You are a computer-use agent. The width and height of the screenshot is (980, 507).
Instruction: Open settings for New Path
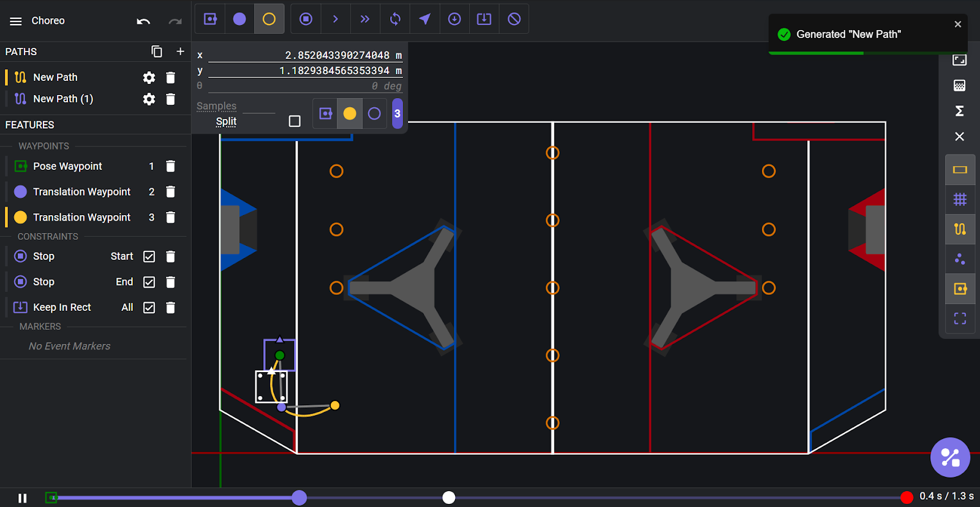tap(149, 77)
